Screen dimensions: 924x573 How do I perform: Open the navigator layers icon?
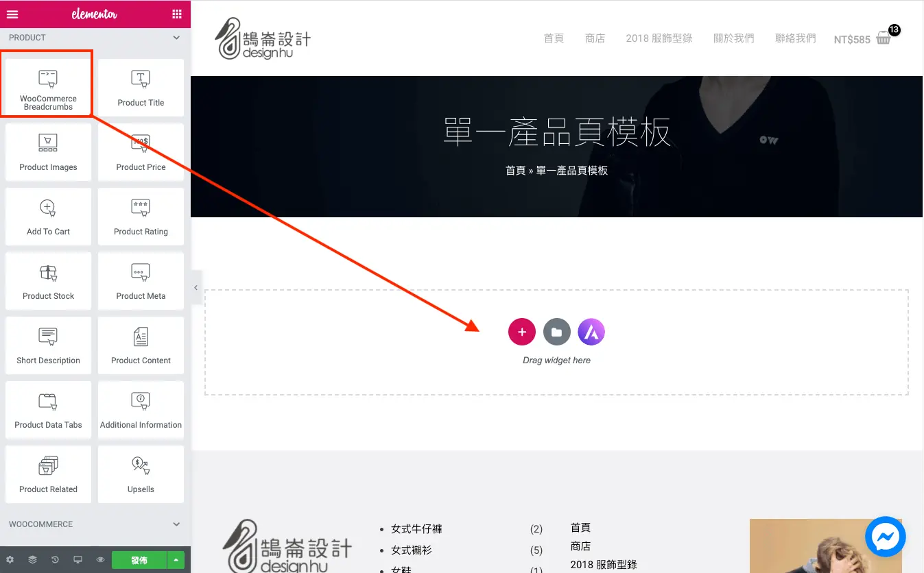32,559
